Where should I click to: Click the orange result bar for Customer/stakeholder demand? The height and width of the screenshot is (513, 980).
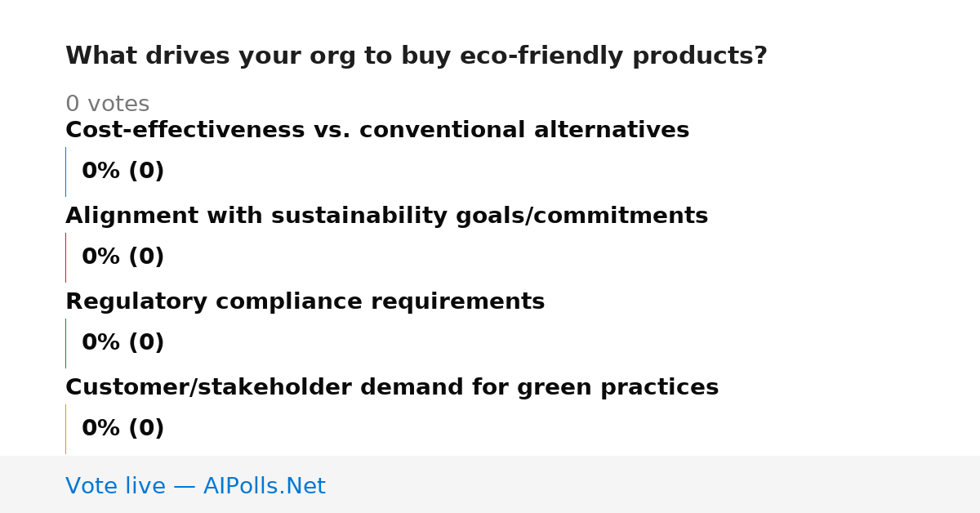pyautogui.click(x=65, y=429)
